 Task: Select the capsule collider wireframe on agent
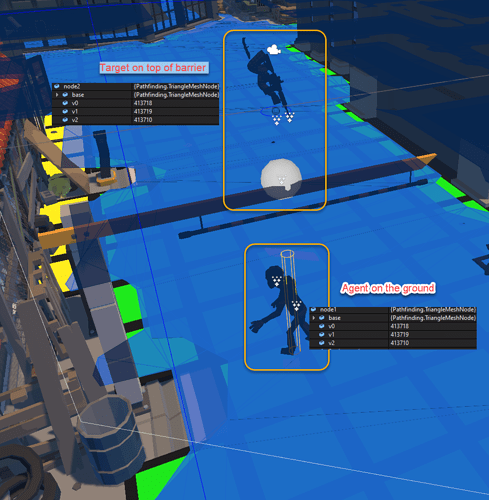(290, 302)
